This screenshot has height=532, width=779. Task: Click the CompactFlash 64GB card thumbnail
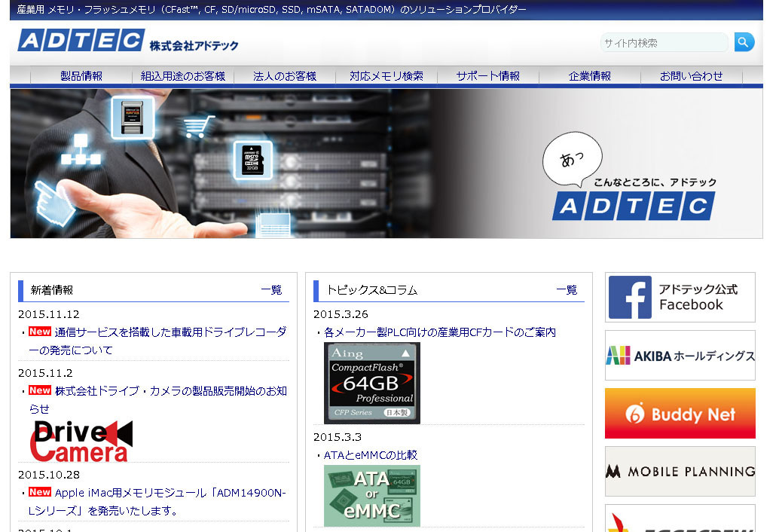371,383
